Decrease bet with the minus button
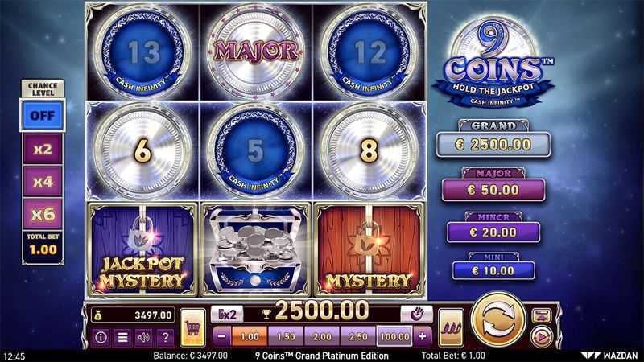Image resolution: width=644 pixels, height=362 pixels. point(222,336)
